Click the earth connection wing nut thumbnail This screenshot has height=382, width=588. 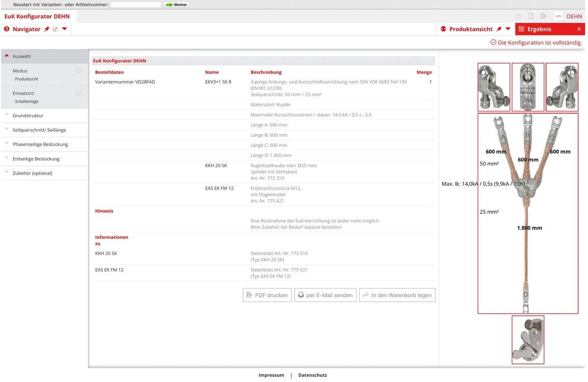tap(528, 339)
